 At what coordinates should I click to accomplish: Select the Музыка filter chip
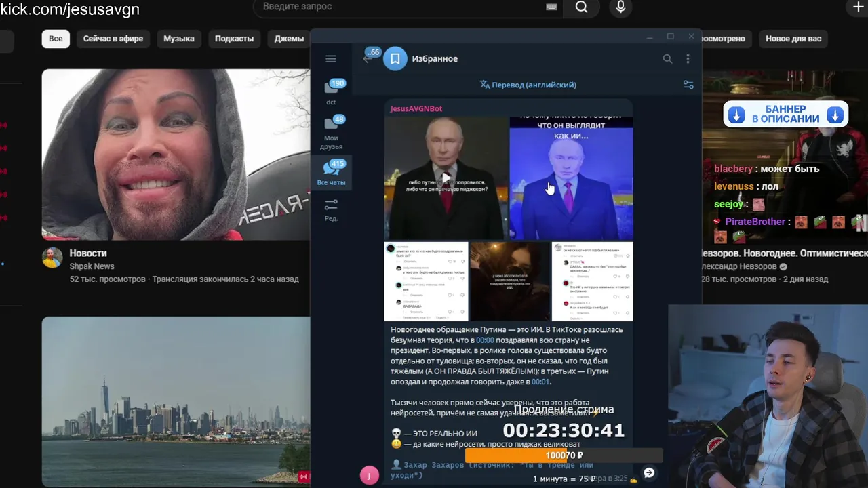click(x=179, y=39)
